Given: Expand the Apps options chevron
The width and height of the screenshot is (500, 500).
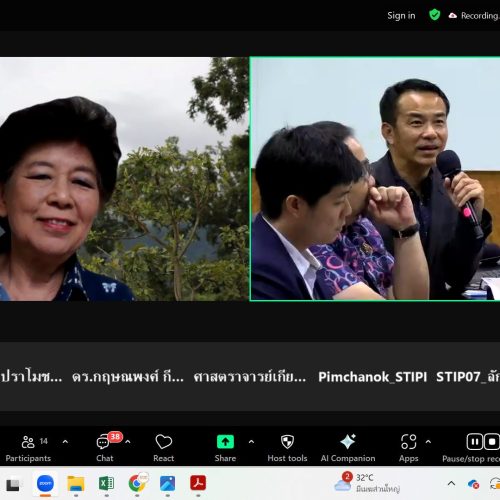Looking at the screenshot, I should click(x=428, y=442).
